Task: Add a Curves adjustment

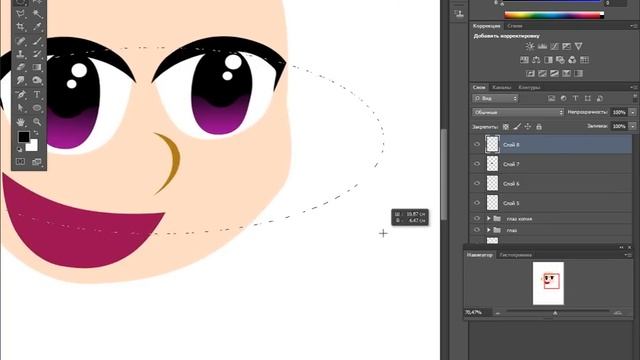Action: (554, 46)
